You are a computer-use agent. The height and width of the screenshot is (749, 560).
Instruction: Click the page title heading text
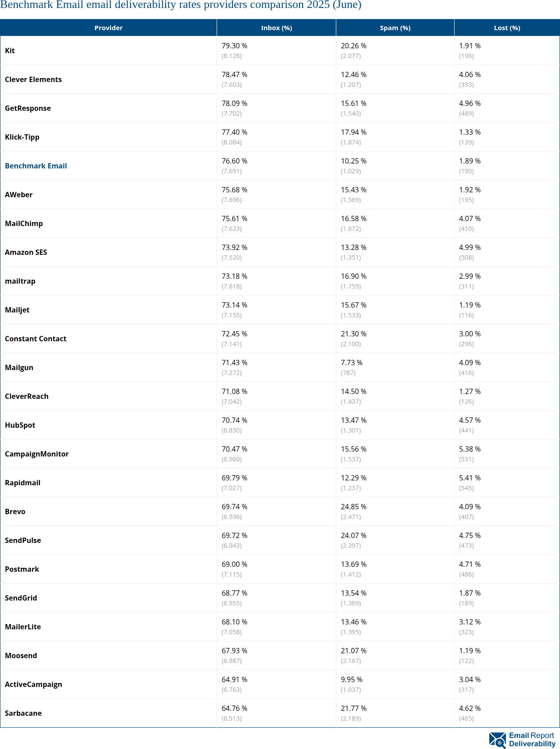pyautogui.click(x=181, y=5)
